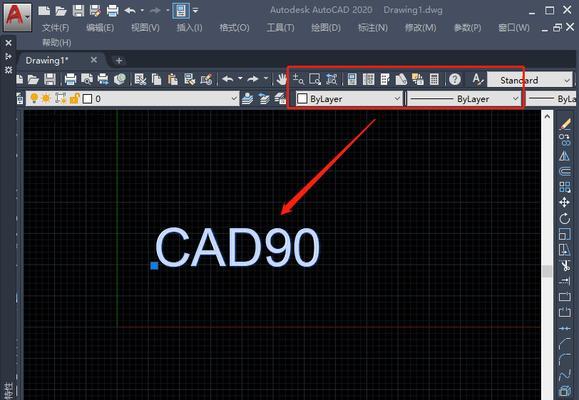Expand the standard toolbar undo history arrow

[240, 78]
